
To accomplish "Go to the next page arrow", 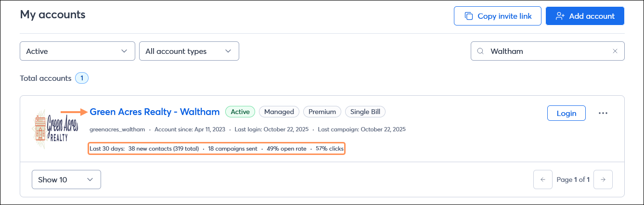I will click(603, 179).
